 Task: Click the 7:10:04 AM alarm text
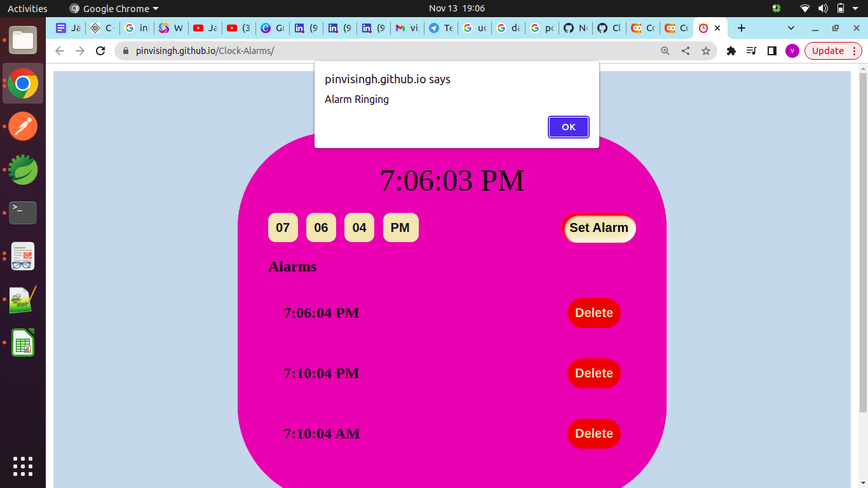(x=322, y=433)
